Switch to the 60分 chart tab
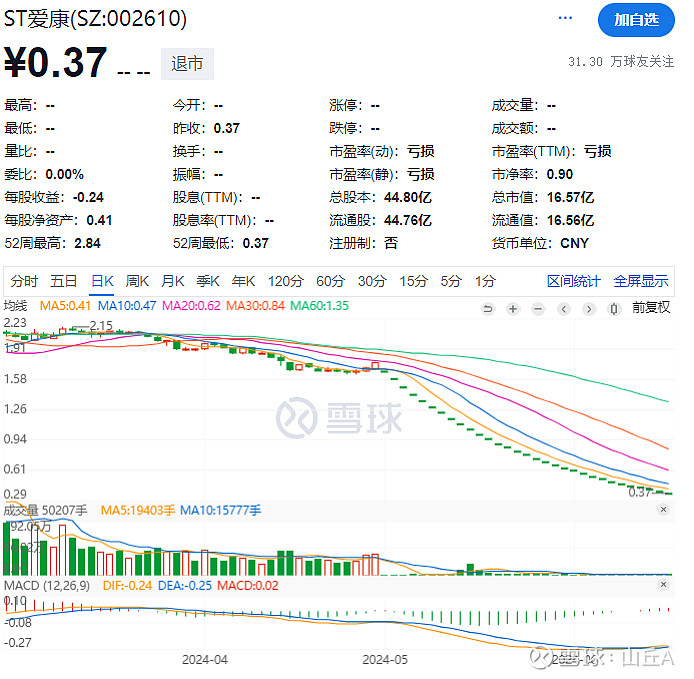The image size is (694, 679). tap(330, 281)
